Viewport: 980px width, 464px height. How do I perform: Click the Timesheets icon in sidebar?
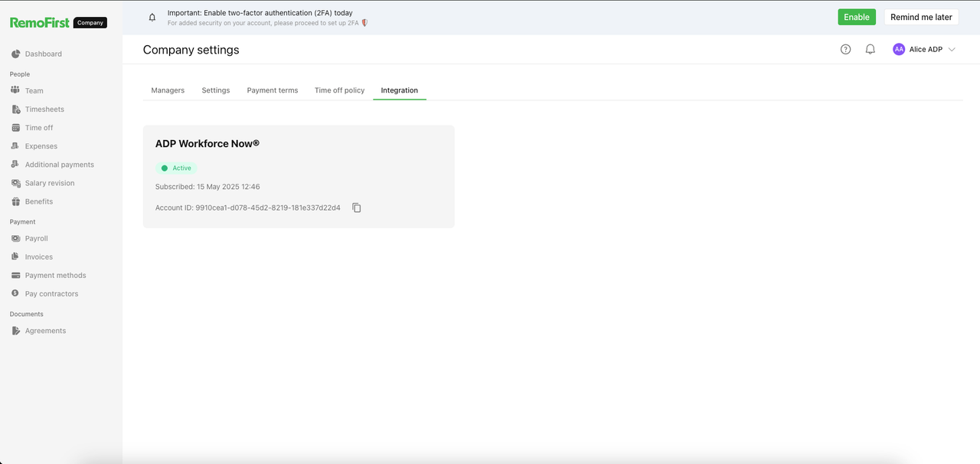[15, 109]
